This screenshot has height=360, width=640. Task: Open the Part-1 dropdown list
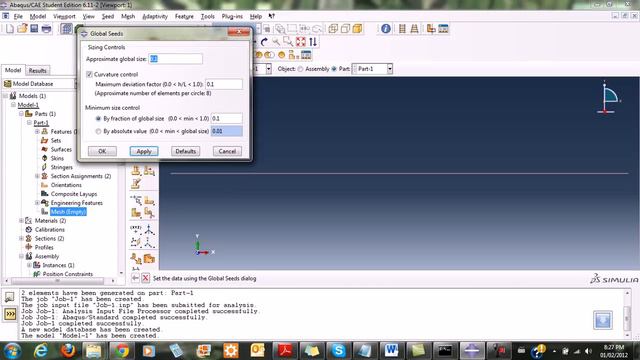(390, 69)
